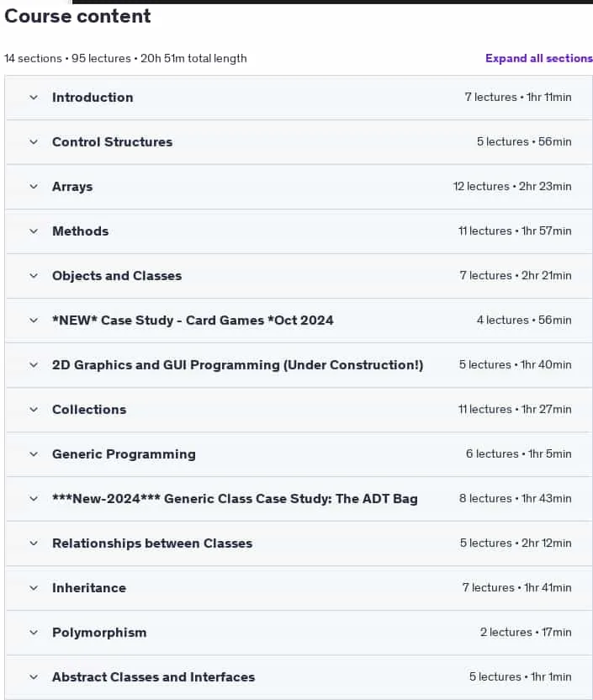Select the Methods section heading text
Screen dimensions: 593x700
(80, 231)
